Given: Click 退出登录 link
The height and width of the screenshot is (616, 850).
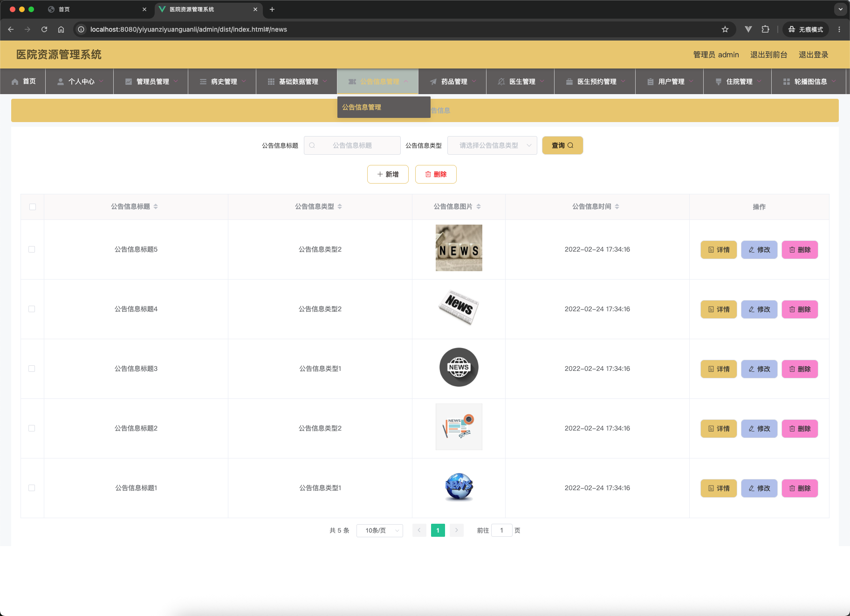Looking at the screenshot, I should pyautogui.click(x=813, y=55).
